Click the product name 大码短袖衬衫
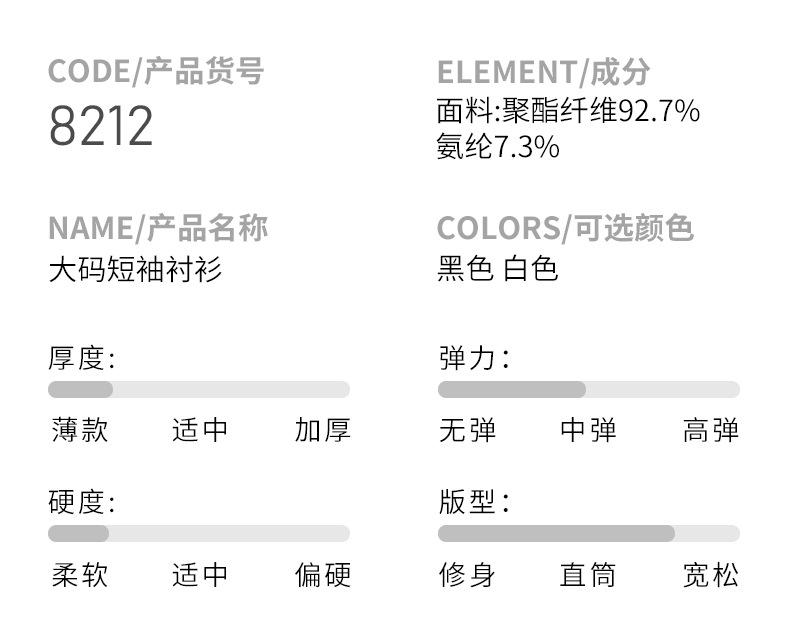Viewport: 790px width, 632px height. (x=135, y=270)
